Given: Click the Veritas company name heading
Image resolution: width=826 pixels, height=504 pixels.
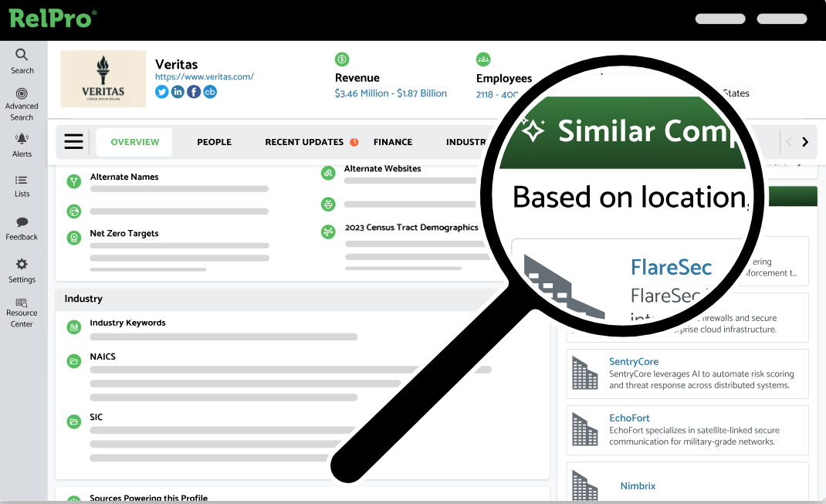Looking at the screenshot, I should (x=177, y=64).
